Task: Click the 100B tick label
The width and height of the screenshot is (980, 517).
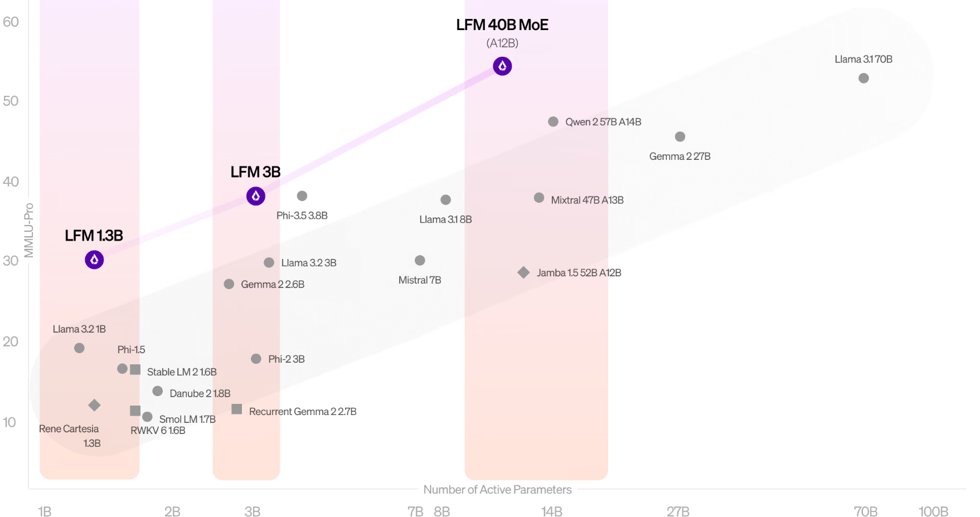Action: [933, 511]
